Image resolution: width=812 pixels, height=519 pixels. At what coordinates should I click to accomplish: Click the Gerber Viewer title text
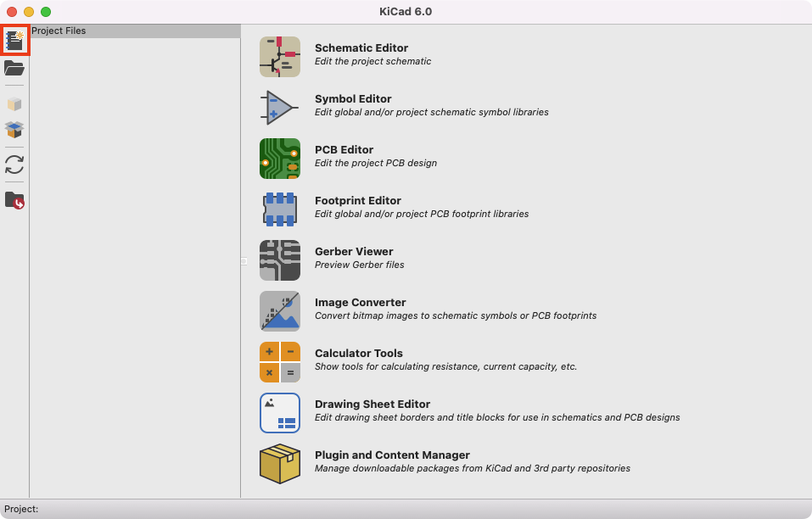354,252
